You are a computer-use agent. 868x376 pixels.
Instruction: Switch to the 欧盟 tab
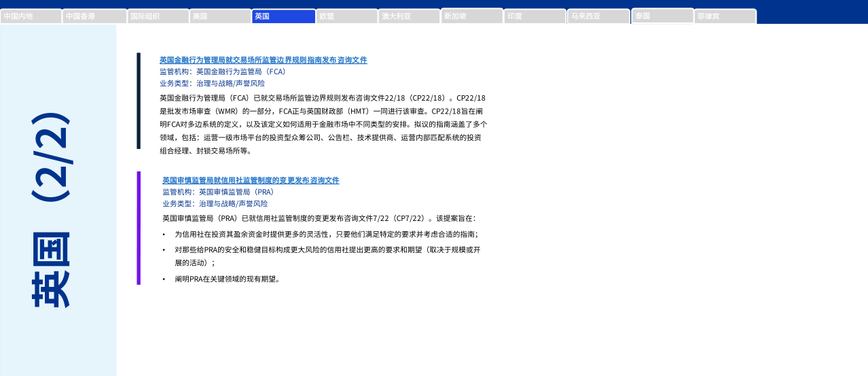pos(346,16)
